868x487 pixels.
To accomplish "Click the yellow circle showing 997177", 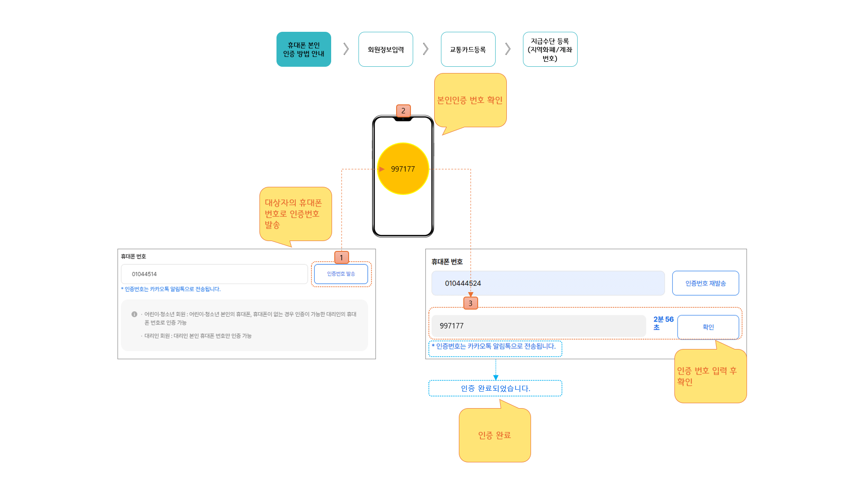I will [x=403, y=169].
